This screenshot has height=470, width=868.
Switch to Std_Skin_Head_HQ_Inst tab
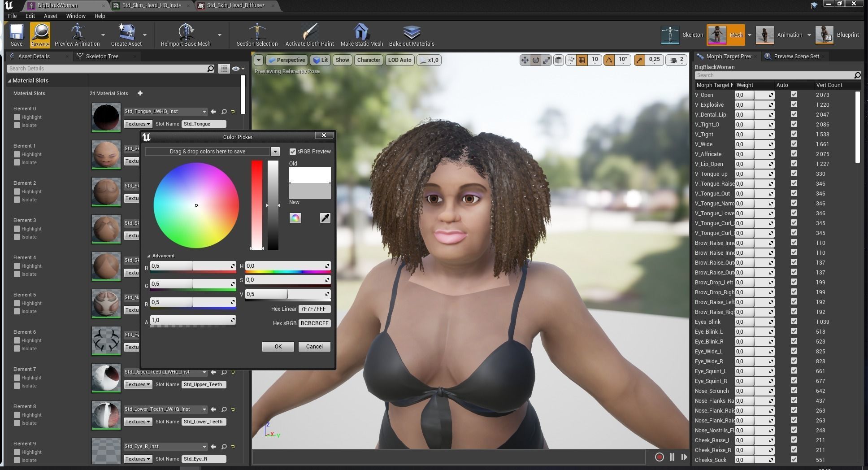[152, 5]
